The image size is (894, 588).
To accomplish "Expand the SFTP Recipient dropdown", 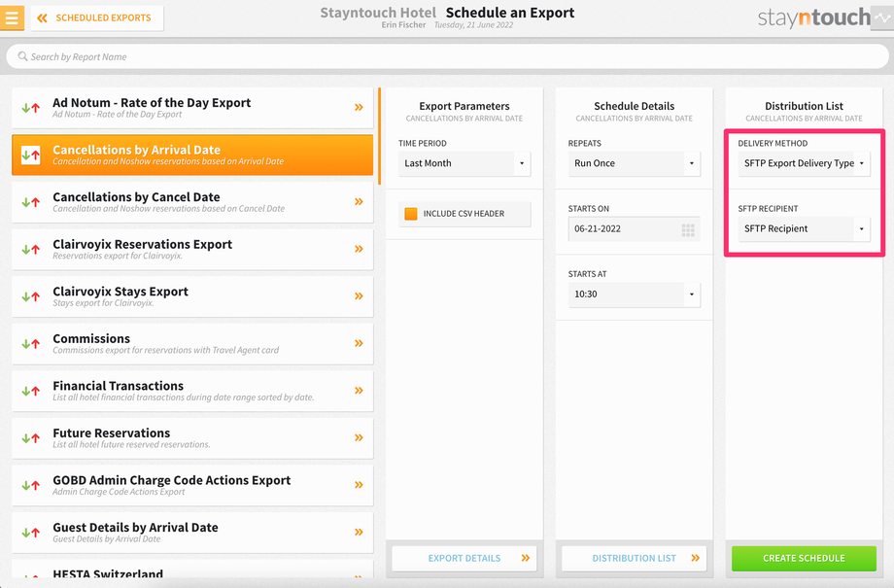I will [804, 229].
